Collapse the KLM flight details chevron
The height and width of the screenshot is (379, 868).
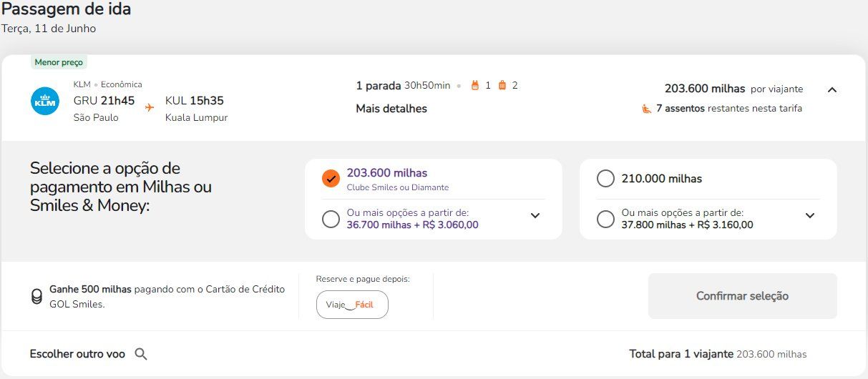point(832,90)
